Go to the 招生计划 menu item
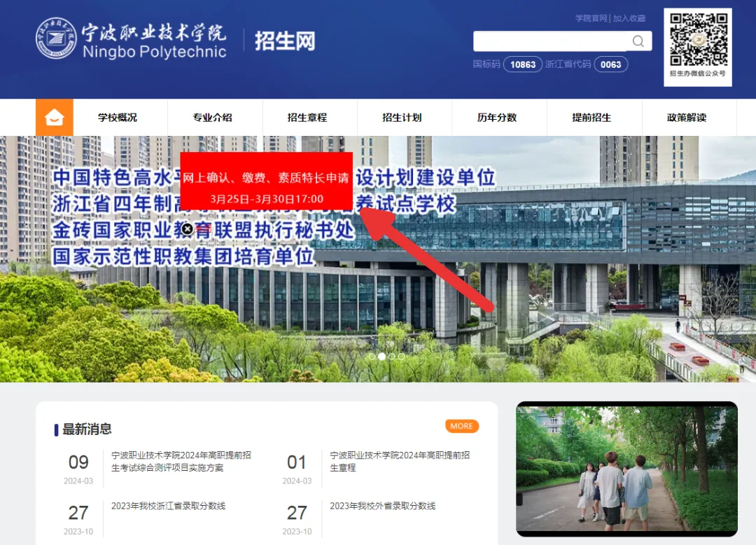 (402, 118)
